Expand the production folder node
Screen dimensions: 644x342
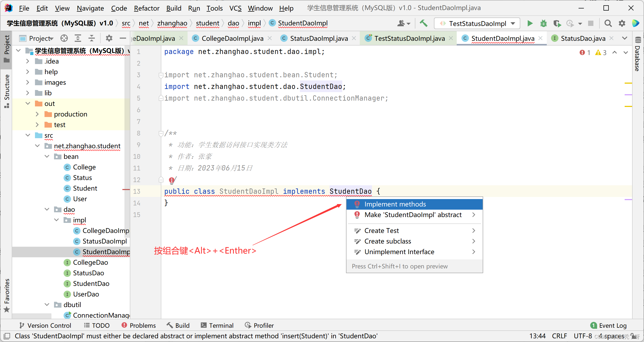[x=37, y=114]
